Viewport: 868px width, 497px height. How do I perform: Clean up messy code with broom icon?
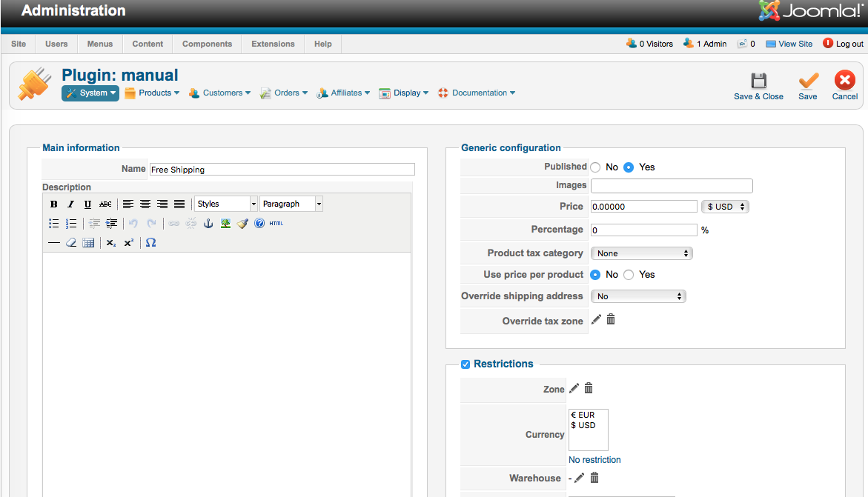pos(242,224)
